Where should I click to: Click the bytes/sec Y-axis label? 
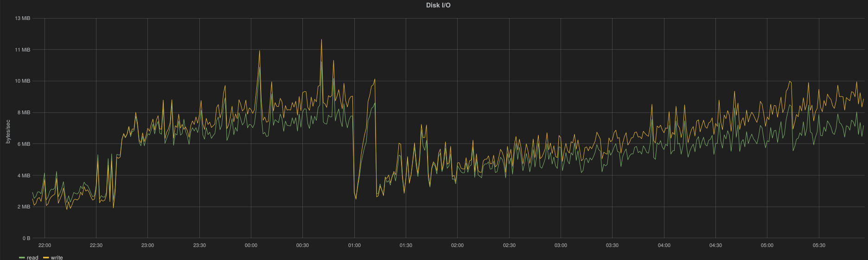point(8,131)
